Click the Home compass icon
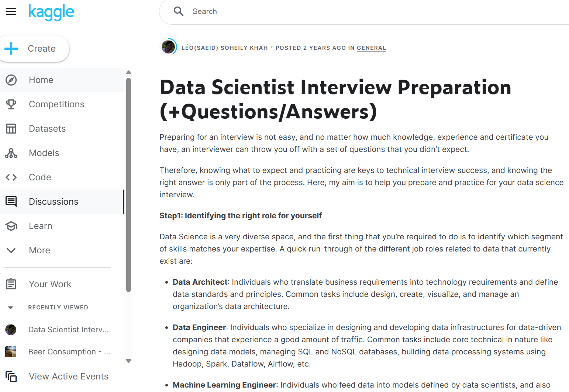This screenshot has height=392, width=569. [11, 80]
